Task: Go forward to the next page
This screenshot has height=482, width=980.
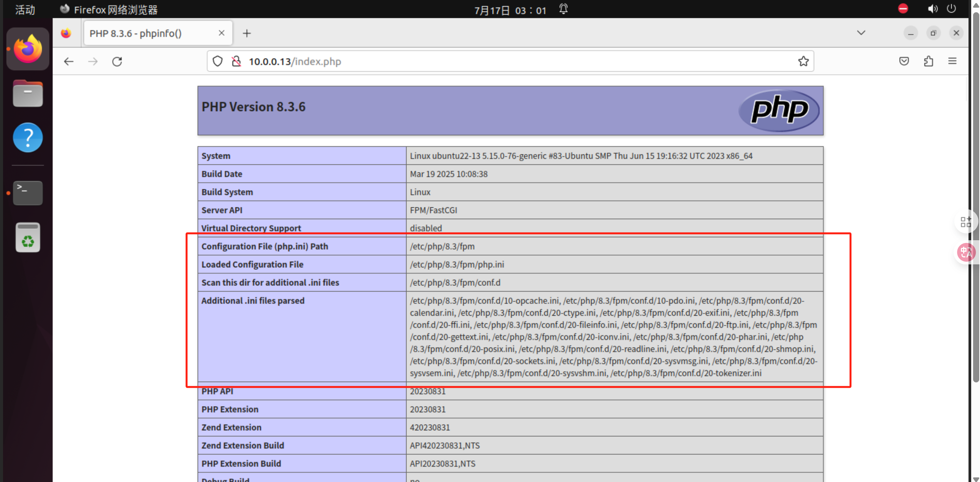Action: (x=93, y=61)
